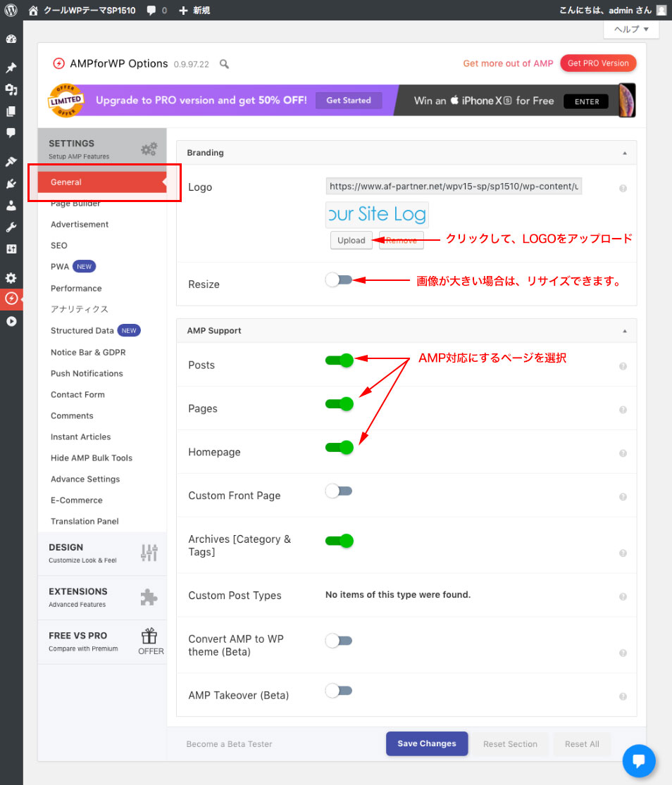Show help tooltip for Homepage option
Screen dimensions: 672x785
623,453
